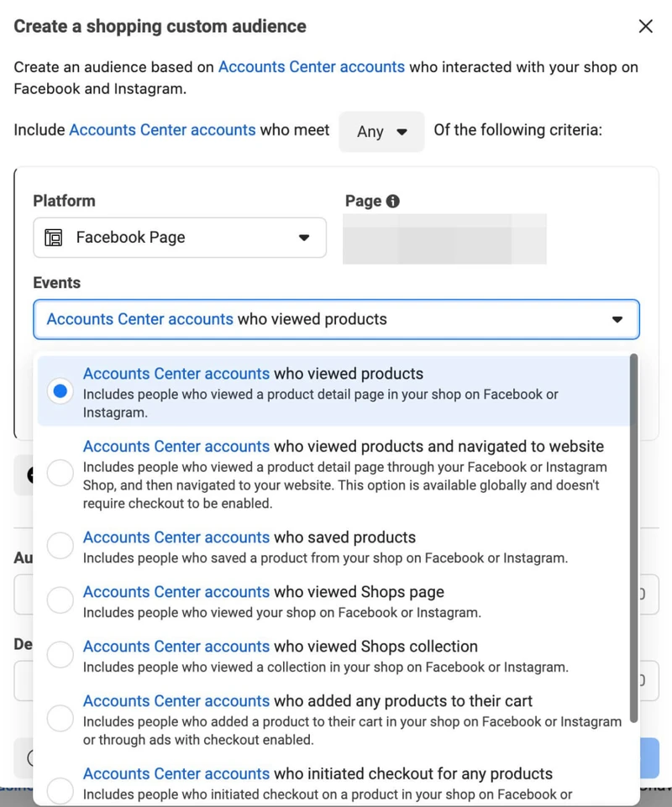Select viewed products and navigated to website radio
The height and width of the screenshot is (807, 672).
(60, 473)
